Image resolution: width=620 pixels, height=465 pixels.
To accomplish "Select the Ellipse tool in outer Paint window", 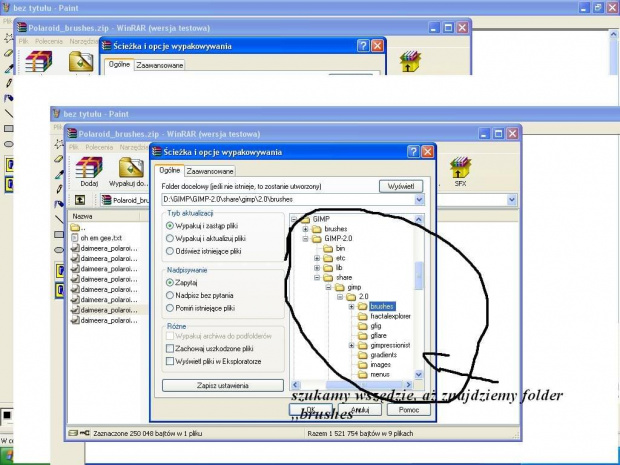I will coord(8,144).
